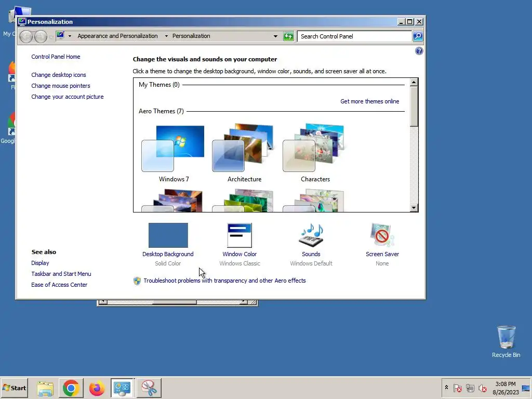Select the Architecture theme
The height and width of the screenshot is (399, 532).
[244, 154]
